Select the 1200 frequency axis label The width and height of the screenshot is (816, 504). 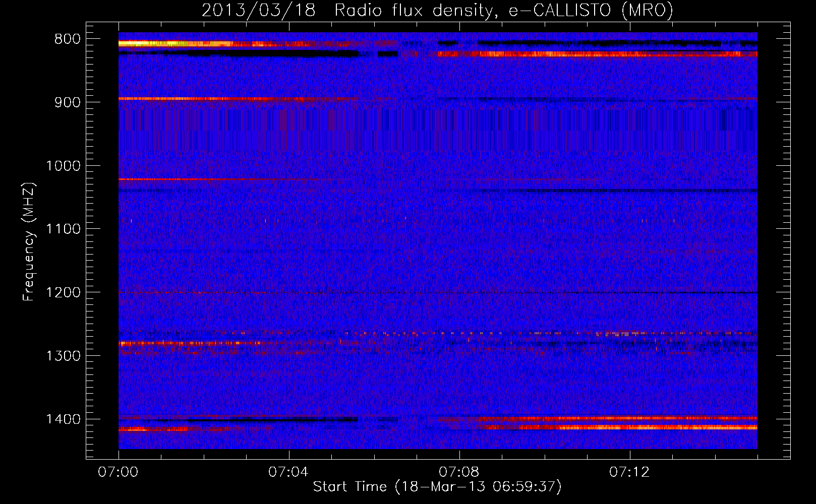[x=63, y=293]
